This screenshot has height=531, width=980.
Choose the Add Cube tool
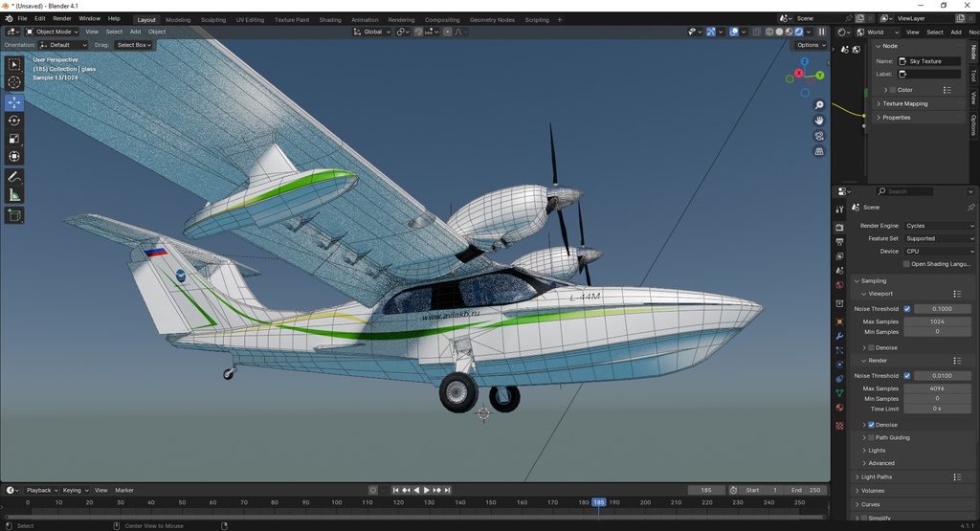coord(14,216)
